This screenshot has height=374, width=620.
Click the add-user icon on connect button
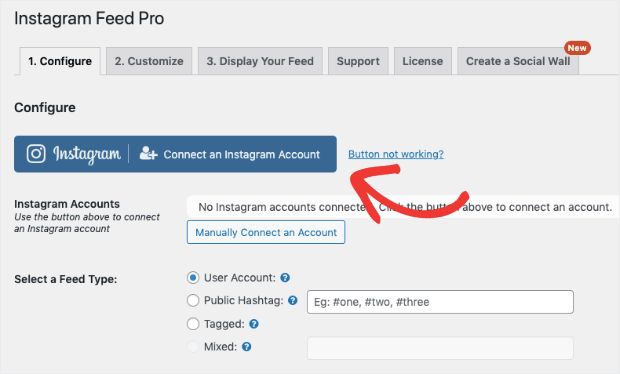(x=148, y=153)
